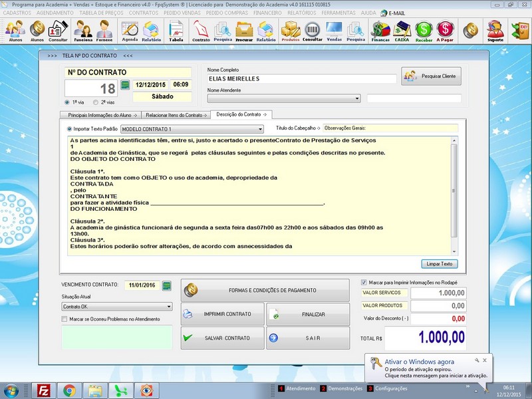Click the Relatório icon next to Procurar
532x399 pixels.
click(266, 31)
